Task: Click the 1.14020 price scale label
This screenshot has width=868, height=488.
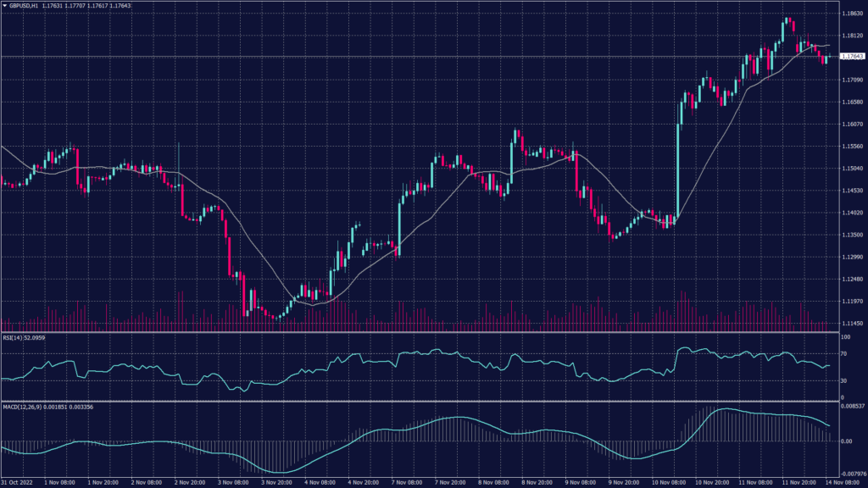Action: pyautogui.click(x=851, y=213)
